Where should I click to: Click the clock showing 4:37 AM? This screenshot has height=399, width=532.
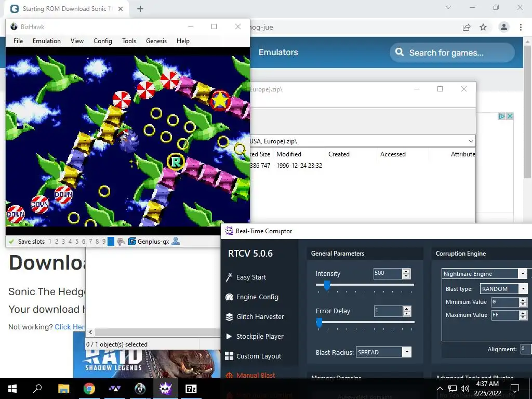[487, 384]
